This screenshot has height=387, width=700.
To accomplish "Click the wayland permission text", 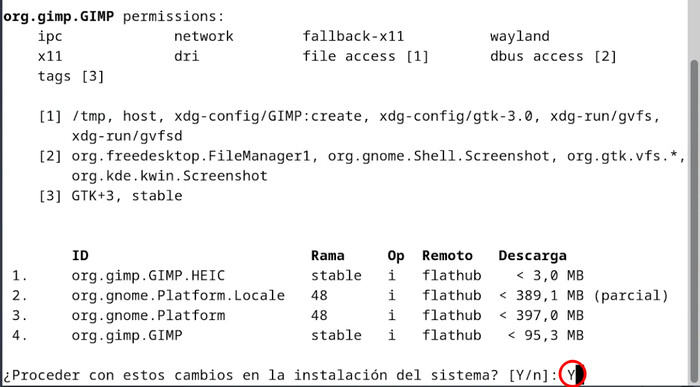I will click(x=520, y=37).
